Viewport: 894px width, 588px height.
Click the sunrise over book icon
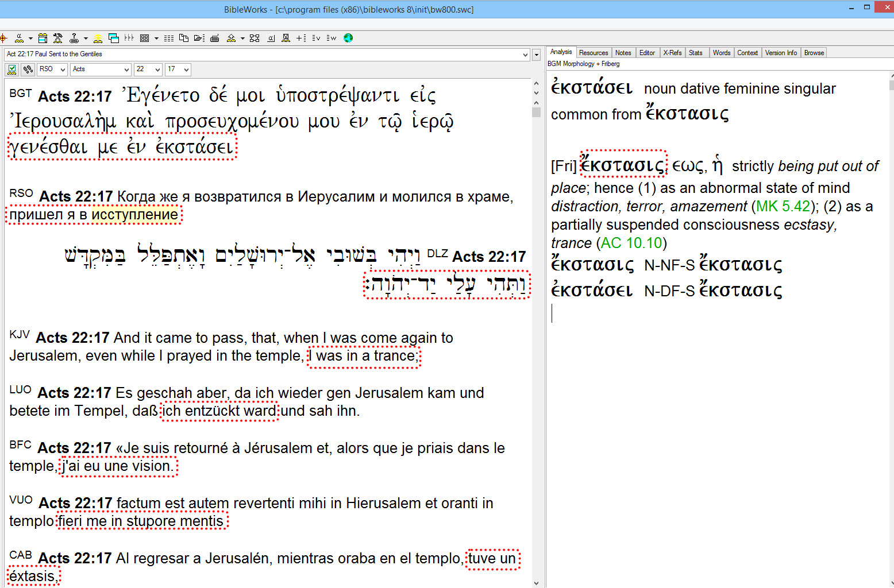(98, 38)
